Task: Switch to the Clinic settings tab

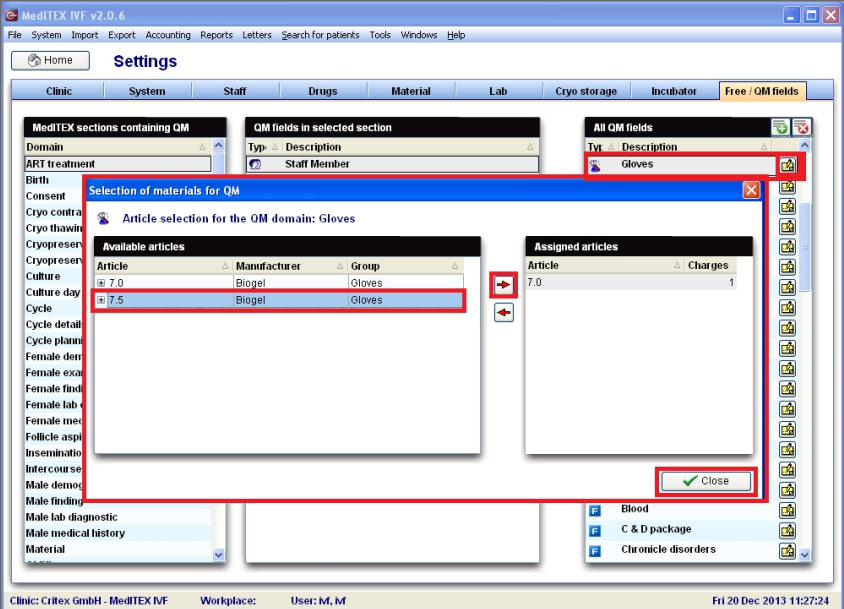Action: click(x=59, y=91)
